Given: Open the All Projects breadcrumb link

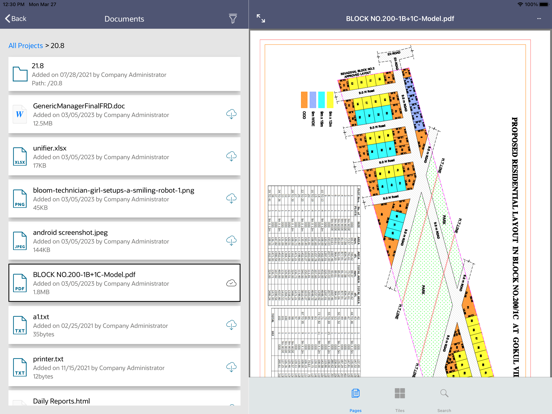Looking at the screenshot, I should point(25,45).
